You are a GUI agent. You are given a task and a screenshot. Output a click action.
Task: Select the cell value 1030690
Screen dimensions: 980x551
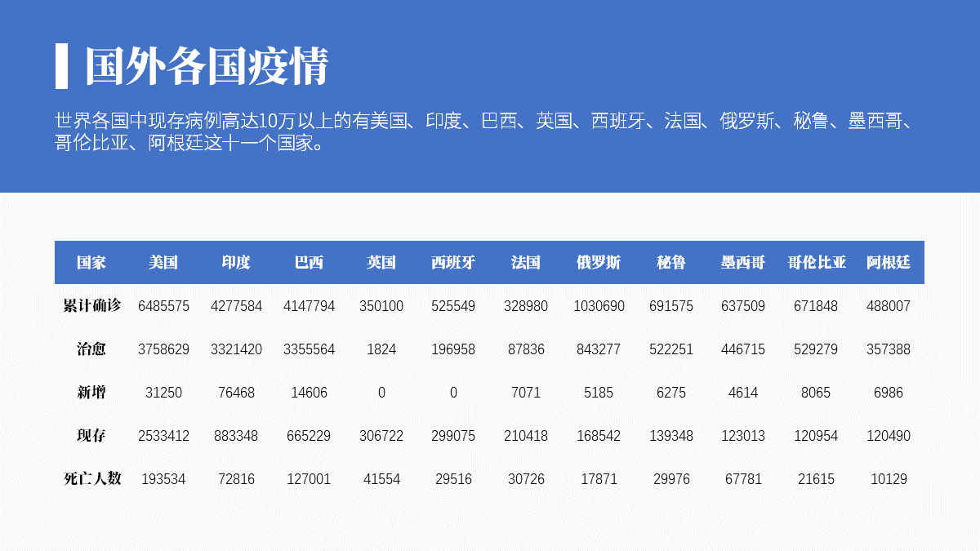[x=599, y=306]
